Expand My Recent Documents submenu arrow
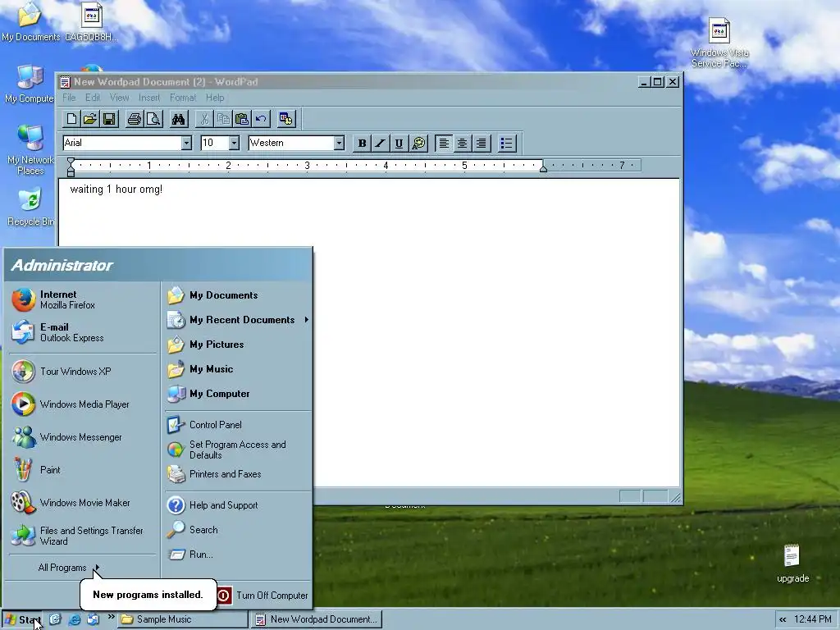 [x=307, y=319]
